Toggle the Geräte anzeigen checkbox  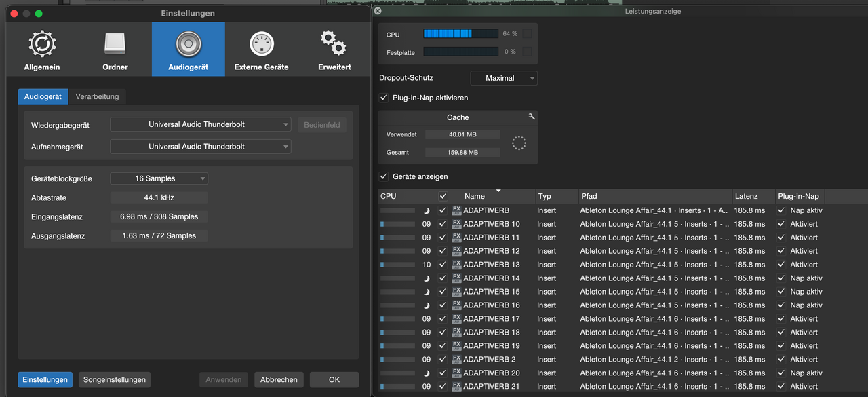[384, 176]
